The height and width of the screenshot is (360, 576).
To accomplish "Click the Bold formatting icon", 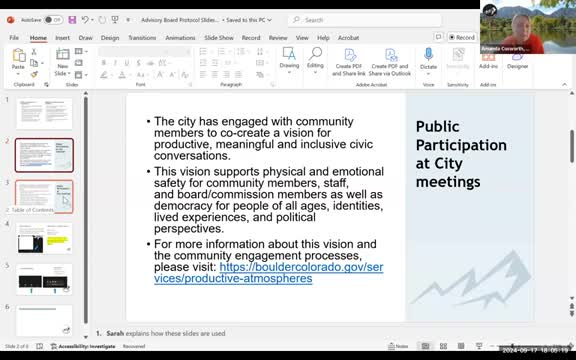I will 104,63.
